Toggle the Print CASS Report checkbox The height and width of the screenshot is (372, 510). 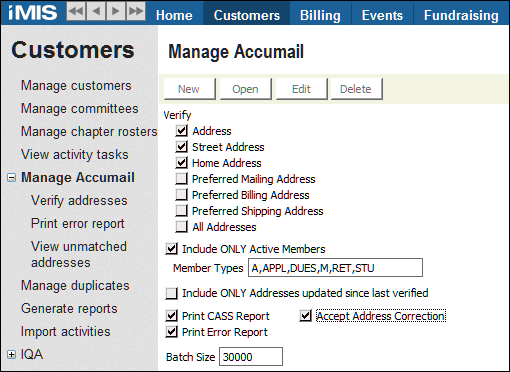[x=172, y=316]
